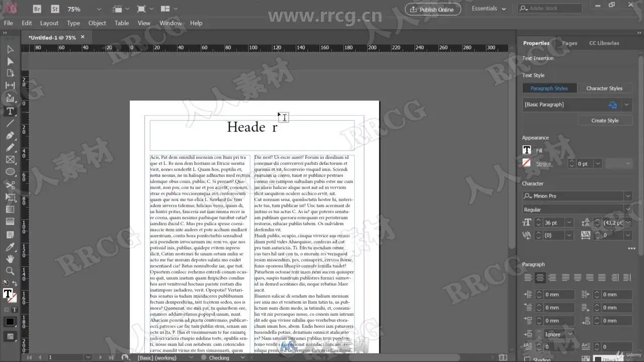
Task: Select the Pen tool
Action: 10,135
